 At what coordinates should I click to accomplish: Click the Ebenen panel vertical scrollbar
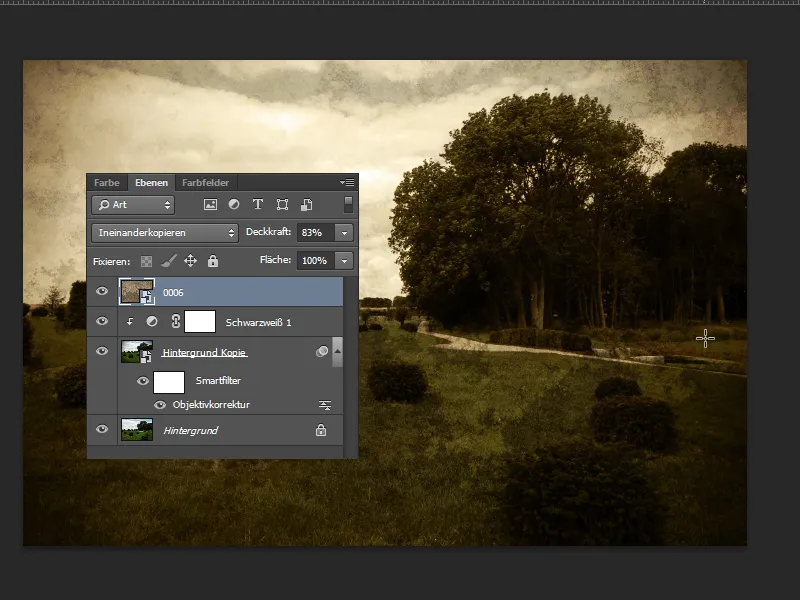pos(351,367)
